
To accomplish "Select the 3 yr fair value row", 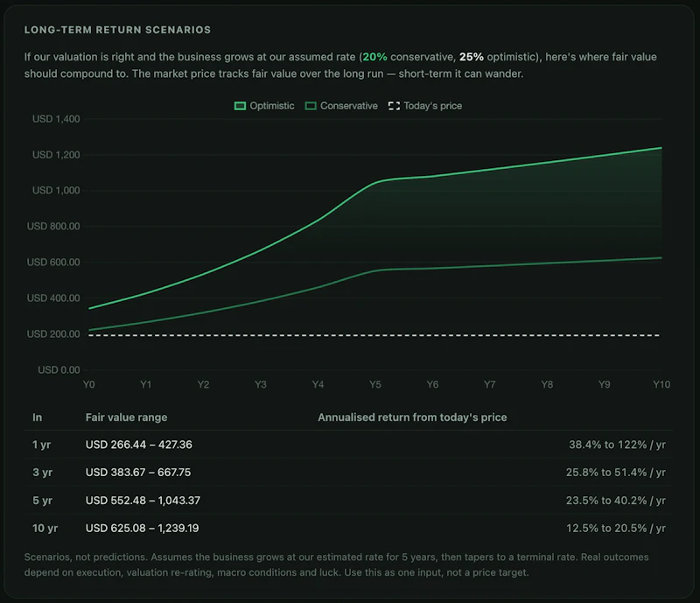I will click(x=348, y=472).
